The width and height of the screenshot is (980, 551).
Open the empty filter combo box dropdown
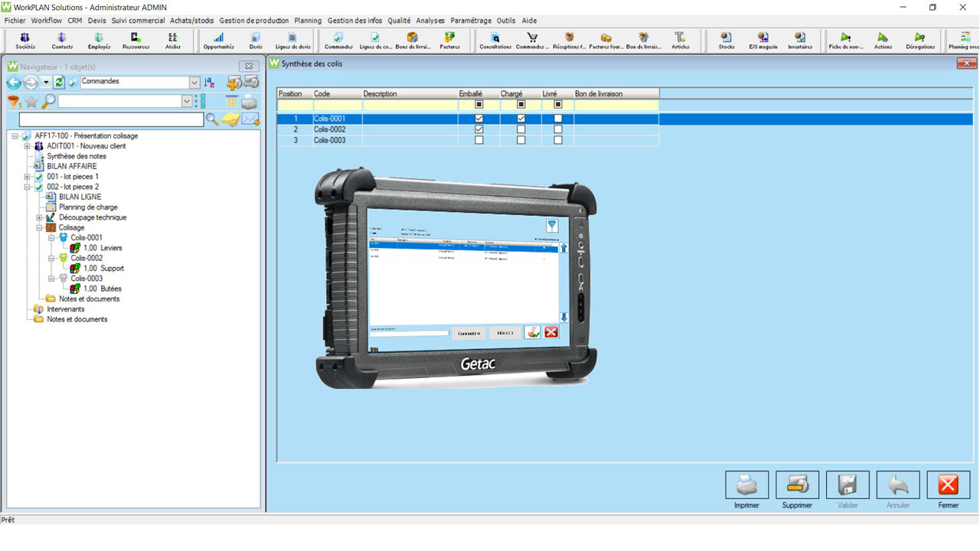coord(187,101)
